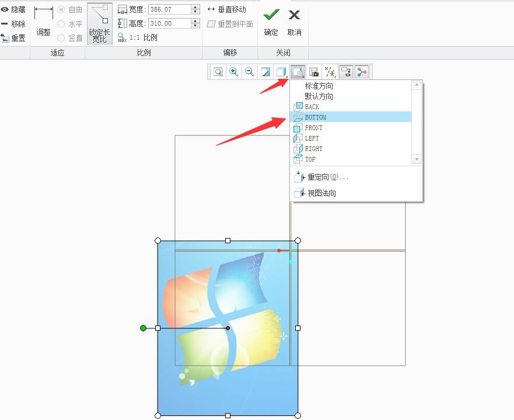The height and width of the screenshot is (420, 514).
Task: Select the Zoom Out magnifier tool
Action: pyautogui.click(x=249, y=71)
